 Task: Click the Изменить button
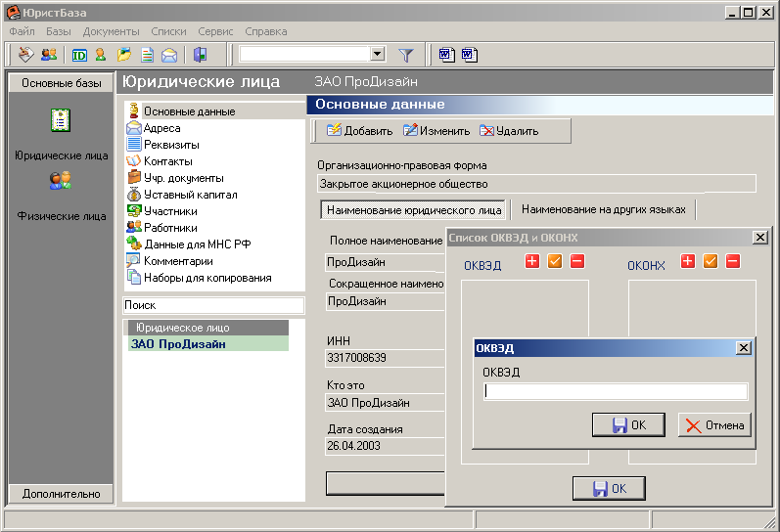click(436, 131)
